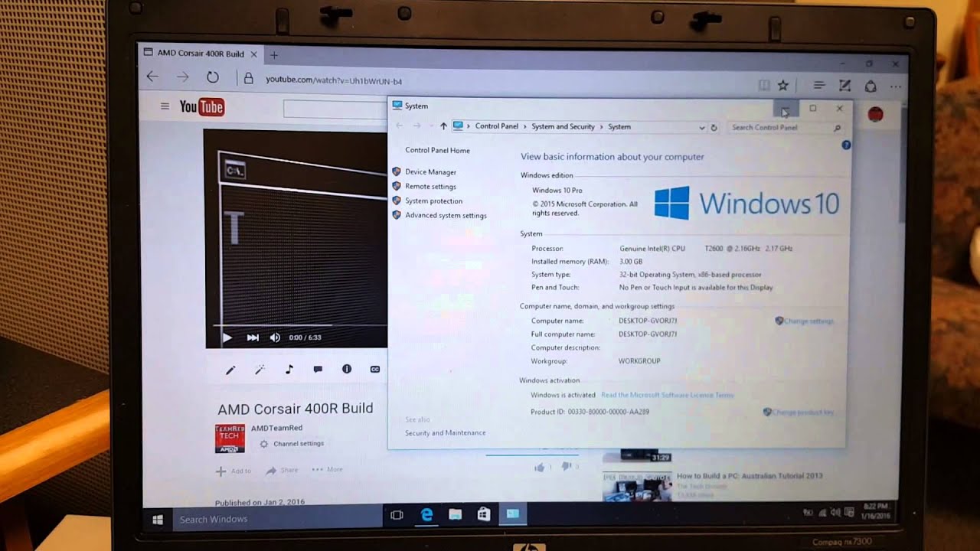Close the AMD Corsair 400R Build tab
This screenshot has width=980, height=551.
[x=253, y=54]
